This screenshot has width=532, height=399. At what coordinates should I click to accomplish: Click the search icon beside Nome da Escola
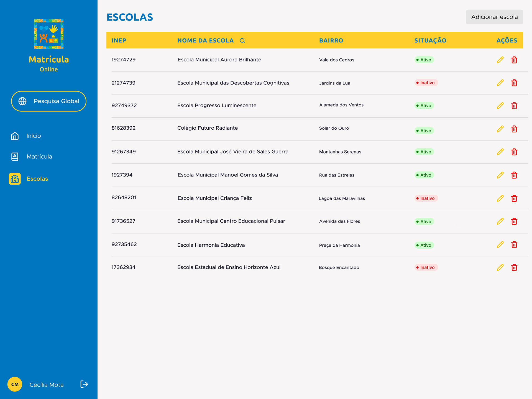click(x=242, y=41)
